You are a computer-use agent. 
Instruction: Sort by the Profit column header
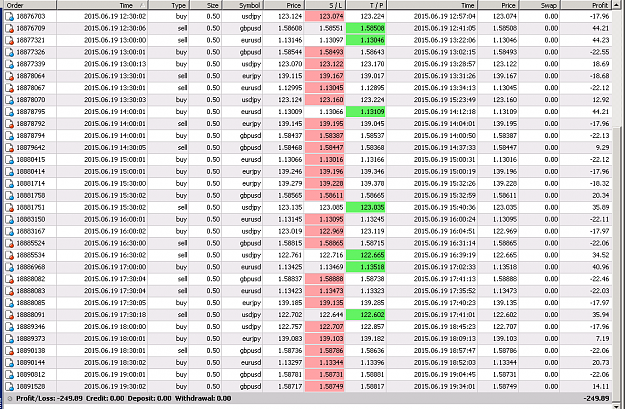(x=588, y=5)
